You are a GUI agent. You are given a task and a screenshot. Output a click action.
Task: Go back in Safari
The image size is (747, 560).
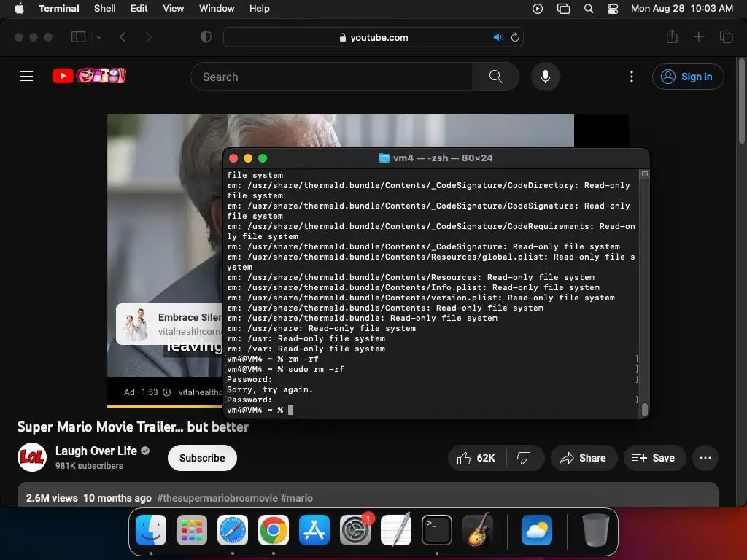coord(123,37)
